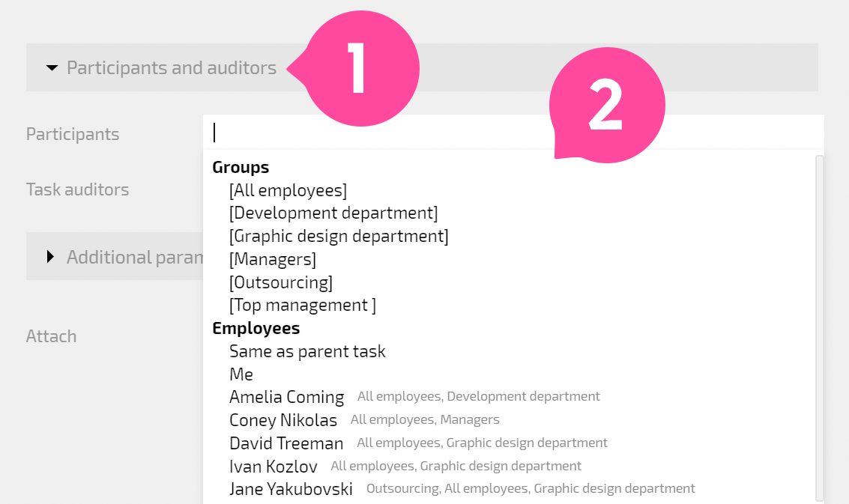849x504 pixels.
Task: Expand the Additional parameters section
Action: (x=50, y=257)
